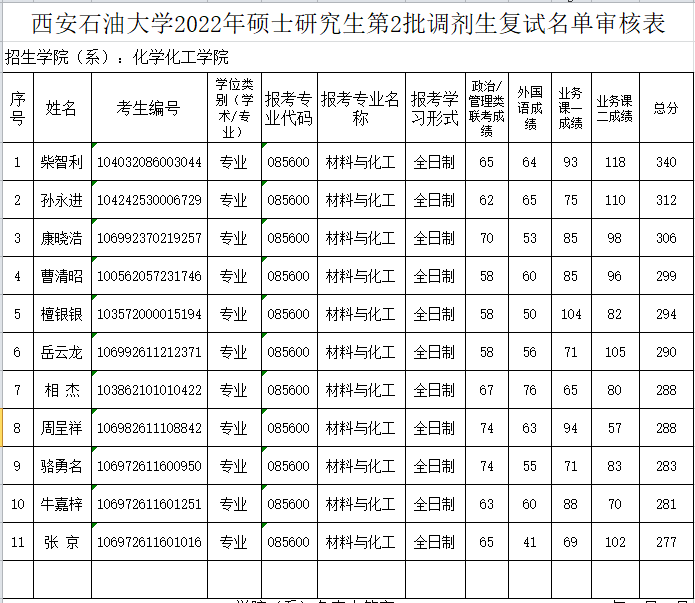Select the 招生学院 化学化工学院 cell
The height and width of the screenshot is (603, 695).
click(117, 57)
